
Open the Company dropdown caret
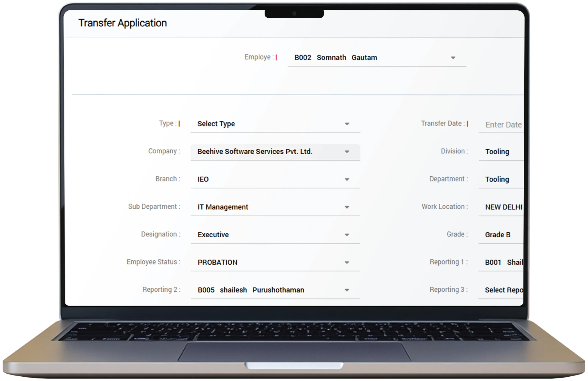click(x=347, y=152)
